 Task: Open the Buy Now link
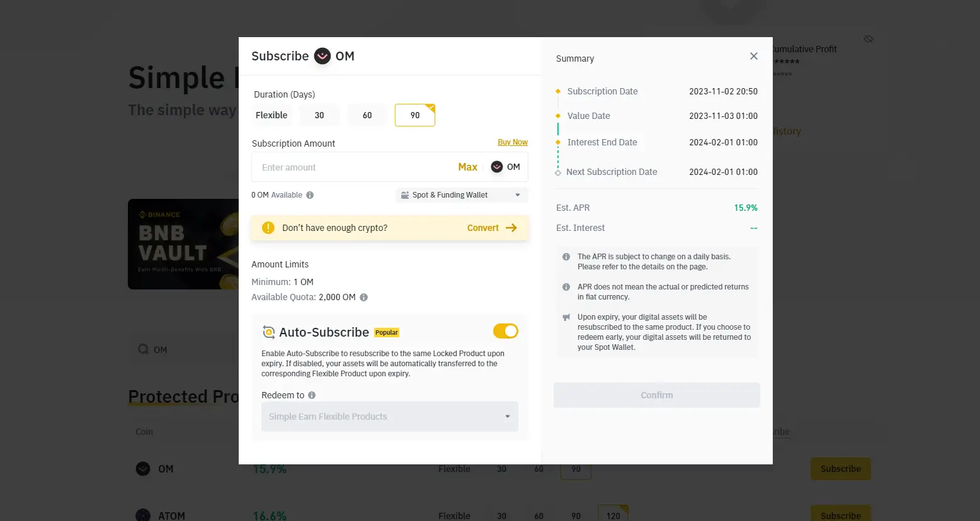[x=513, y=142]
